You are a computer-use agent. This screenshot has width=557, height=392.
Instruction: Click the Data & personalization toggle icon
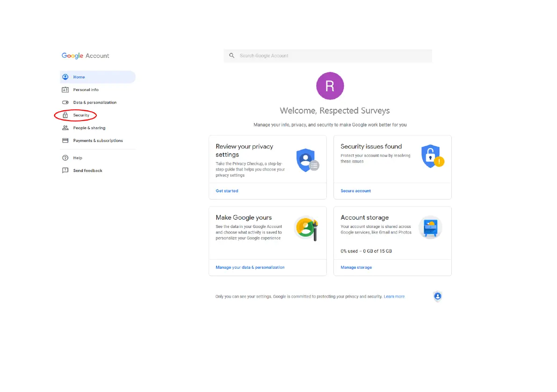[65, 102]
